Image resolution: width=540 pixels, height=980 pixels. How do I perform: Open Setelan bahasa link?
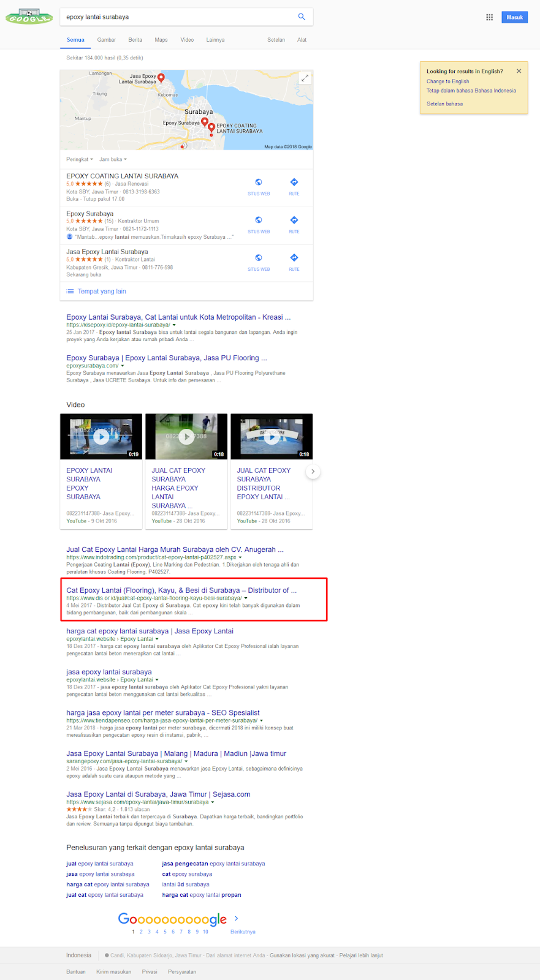tap(445, 104)
